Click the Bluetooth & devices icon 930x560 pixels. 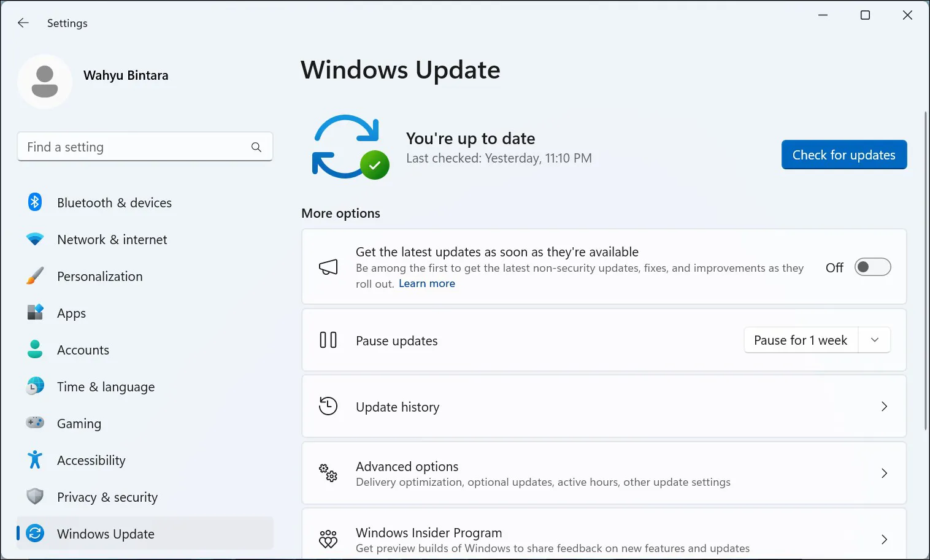point(35,202)
